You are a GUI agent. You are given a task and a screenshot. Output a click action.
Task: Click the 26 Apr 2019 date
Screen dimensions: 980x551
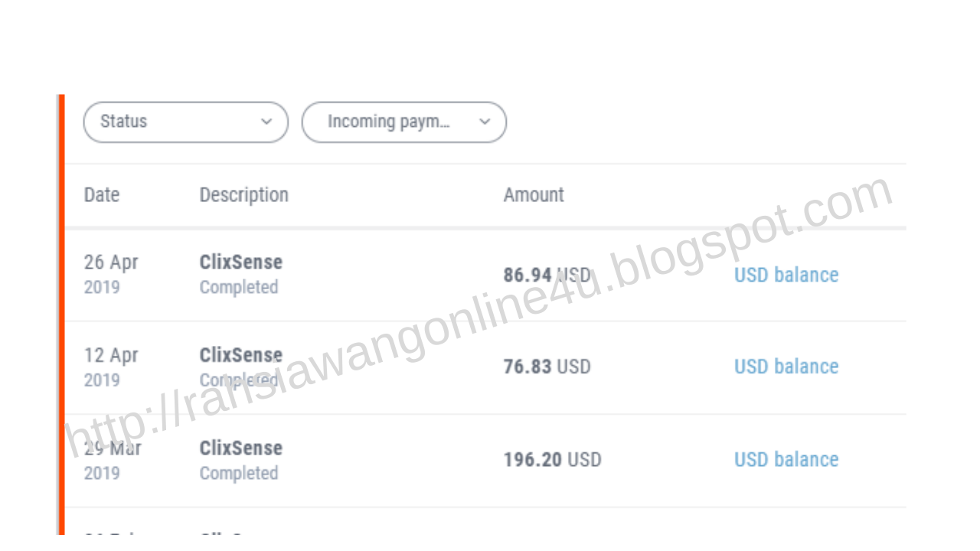click(x=111, y=274)
